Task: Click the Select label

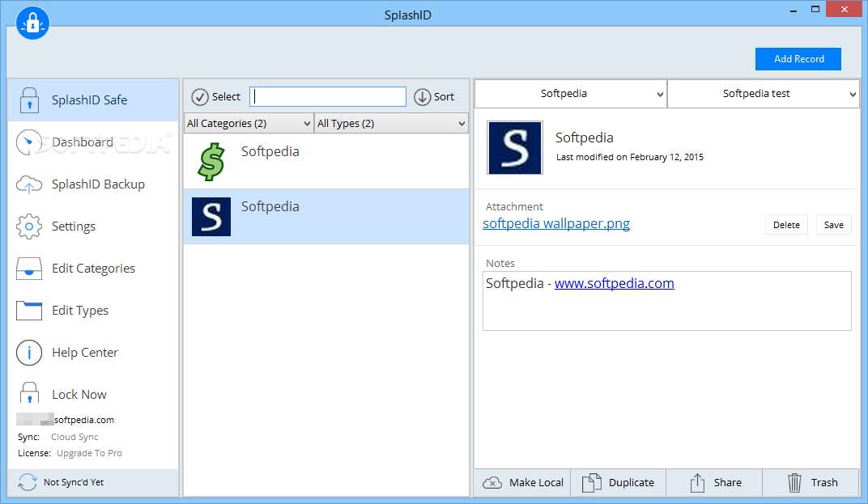Action: coord(227,97)
